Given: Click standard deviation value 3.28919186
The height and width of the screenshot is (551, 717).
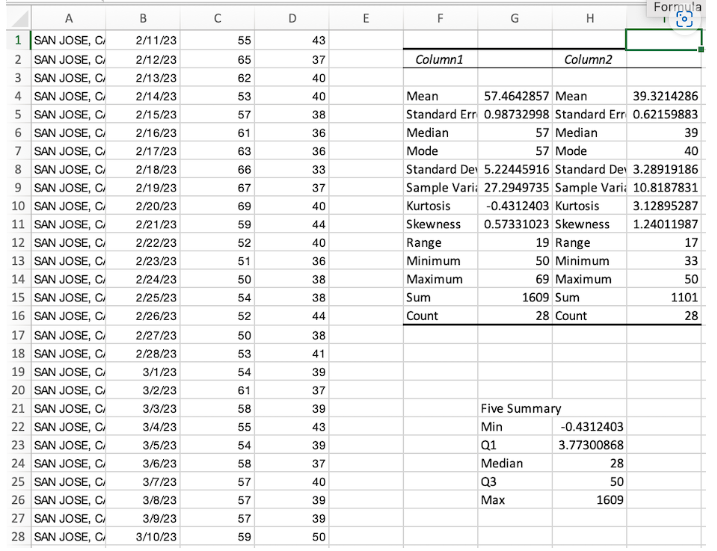Looking at the screenshot, I should [665, 170].
